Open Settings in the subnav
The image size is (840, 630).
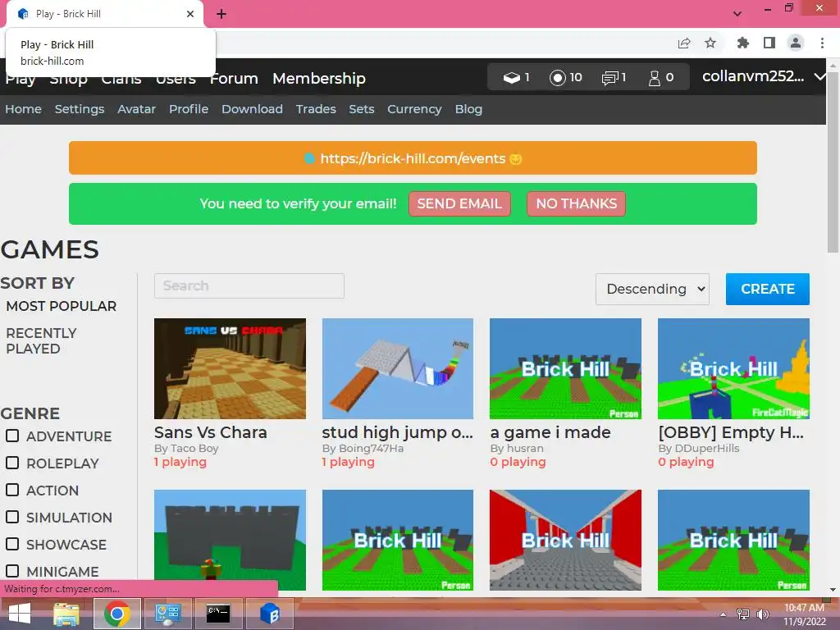(80, 109)
